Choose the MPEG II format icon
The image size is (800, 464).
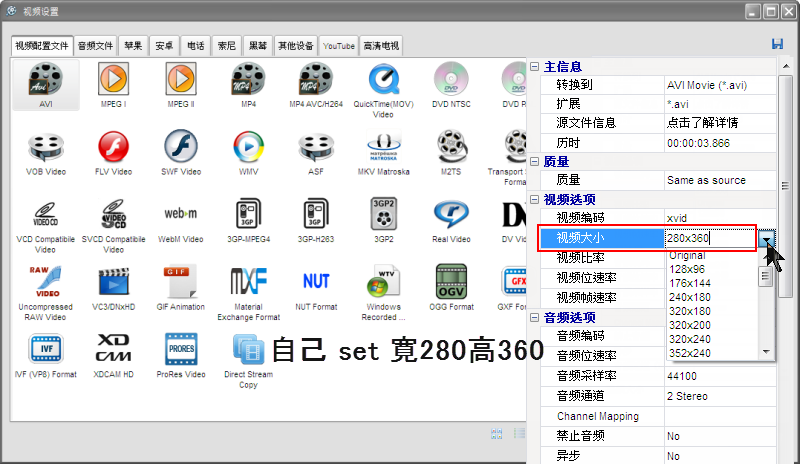181,79
